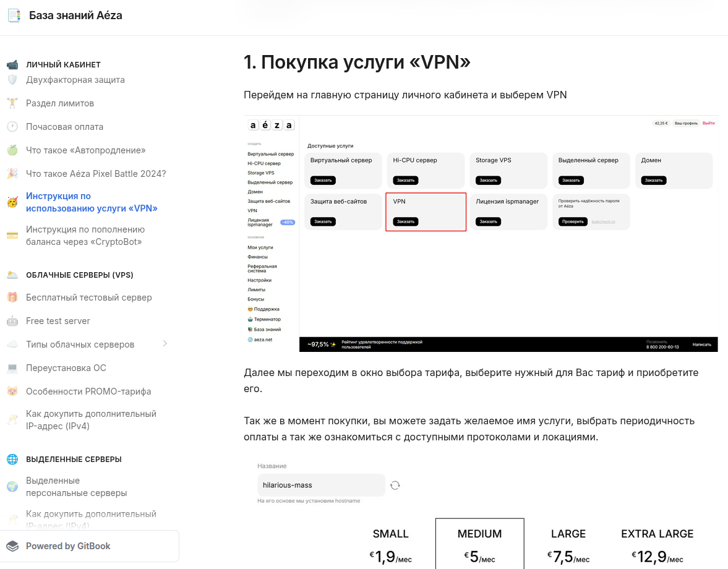Click the gift icon beside Бесплатный тестовый сервер
The width and height of the screenshot is (728, 569).
coord(12,297)
